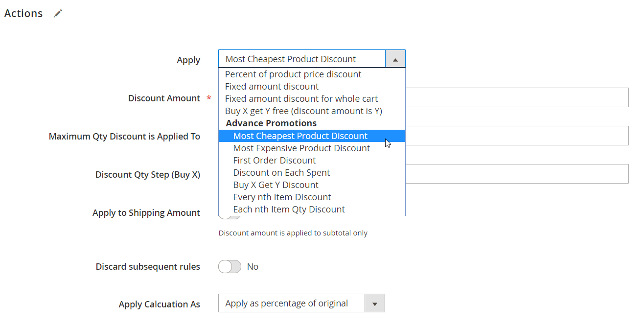Click the Discount Qty Step input field
Viewport: 644px width, 327px height.
(x=517, y=174)
